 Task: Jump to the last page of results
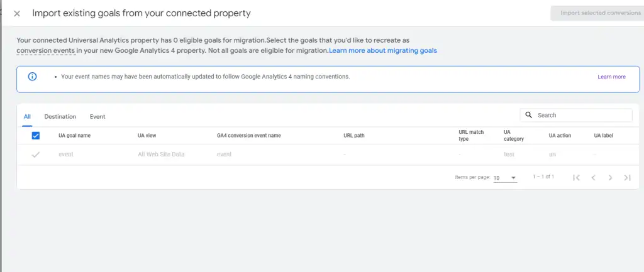(627, 178)
